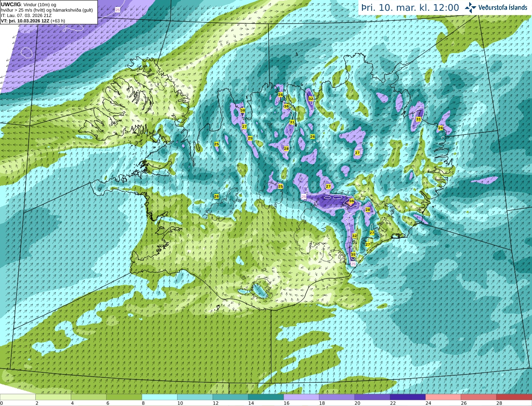532x406 pixels.
Task: Click the yellow gust label 35
Action: point(353,254)
